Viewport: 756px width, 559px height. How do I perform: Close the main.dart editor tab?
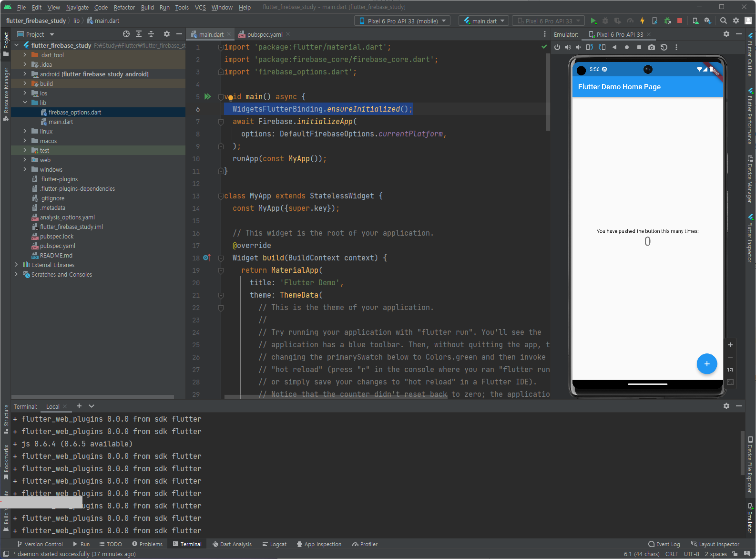click(229, 34)
